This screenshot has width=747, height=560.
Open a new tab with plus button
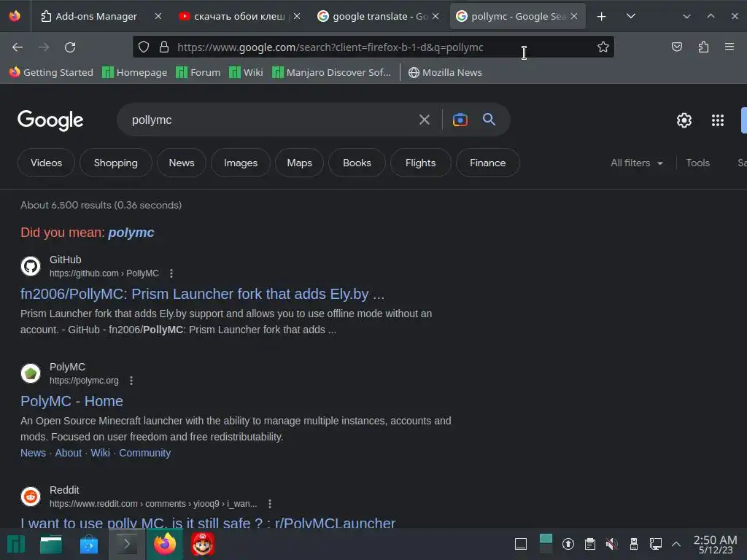coord(601,17)
